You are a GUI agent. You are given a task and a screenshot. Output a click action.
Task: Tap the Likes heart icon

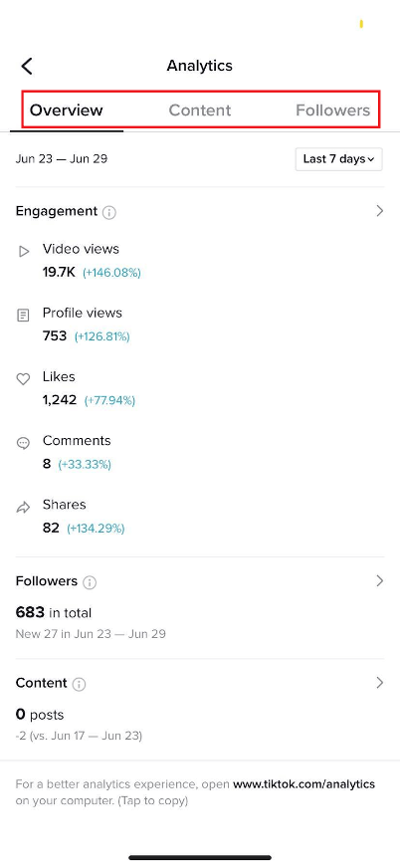(x=23, y=379)
